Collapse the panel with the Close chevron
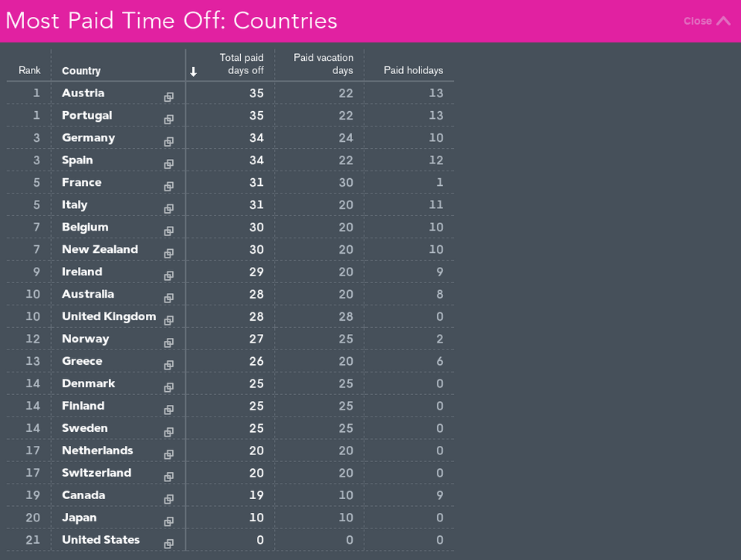 pos(707,21)
